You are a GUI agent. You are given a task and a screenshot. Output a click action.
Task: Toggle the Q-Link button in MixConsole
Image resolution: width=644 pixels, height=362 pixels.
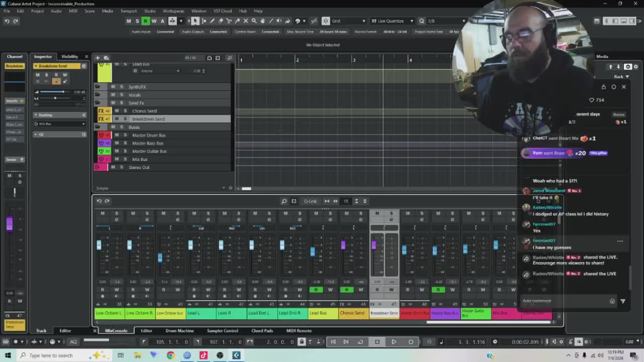pos(310,201)
